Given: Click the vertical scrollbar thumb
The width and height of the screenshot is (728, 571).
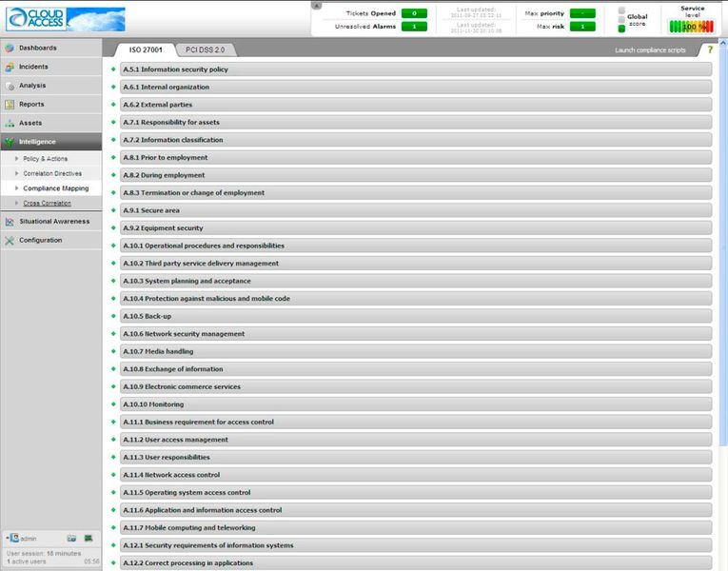Looking at the screenshot, I should click(x=723, y=246).
